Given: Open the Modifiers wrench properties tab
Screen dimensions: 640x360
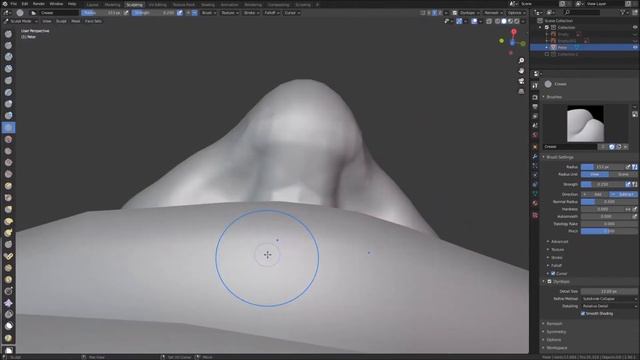Looking at the screenshot, I should [x=535, y=156].
